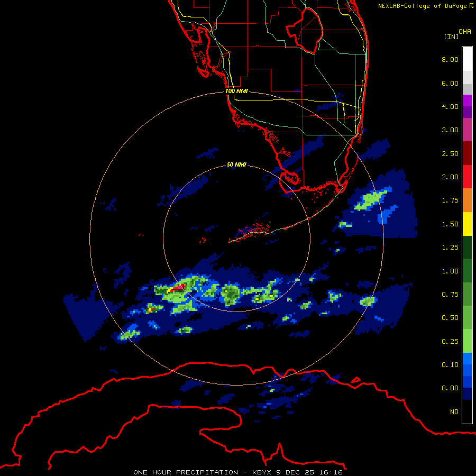Select the bright magenta legend swatch above 4.00

[467, 100]
